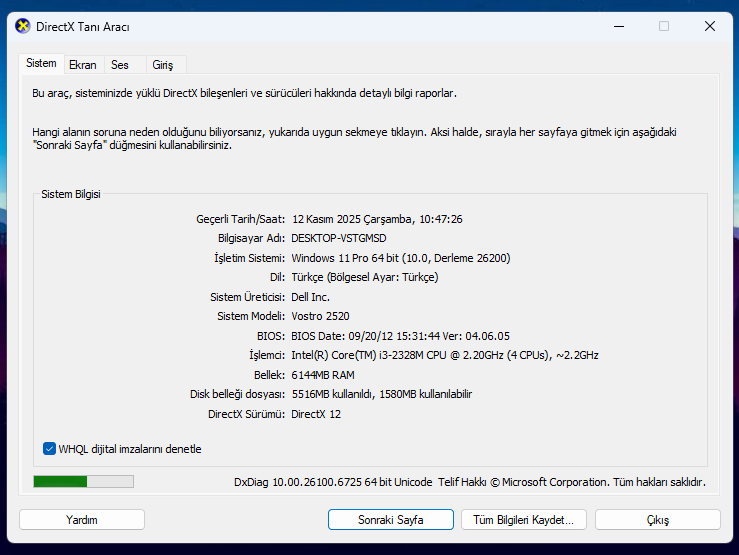Switch to the Sistem tab
This screenshot has width=739, height=555.
[x=41, y=63]
